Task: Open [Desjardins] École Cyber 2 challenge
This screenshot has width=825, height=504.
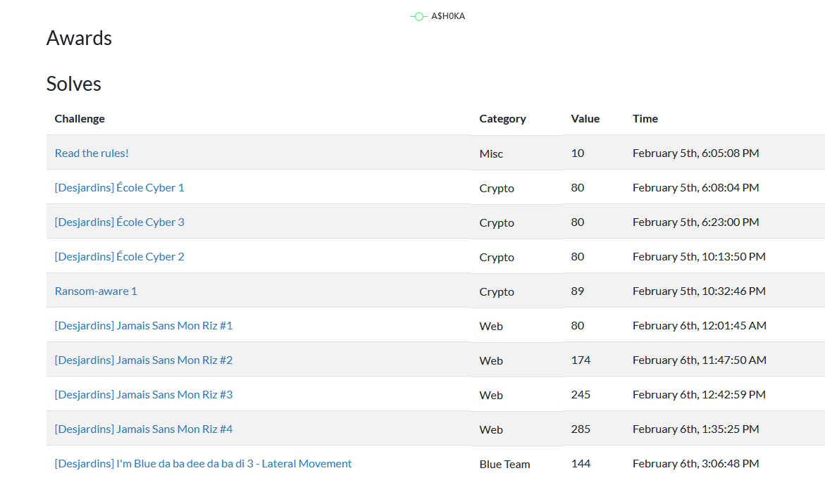Action: 120,256
